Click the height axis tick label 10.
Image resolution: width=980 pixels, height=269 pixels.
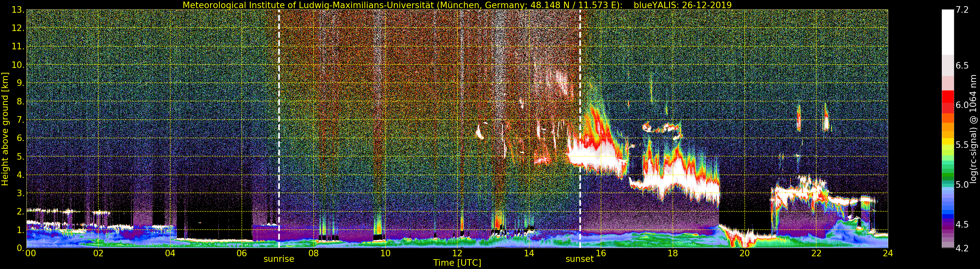(x=18, y=65)
